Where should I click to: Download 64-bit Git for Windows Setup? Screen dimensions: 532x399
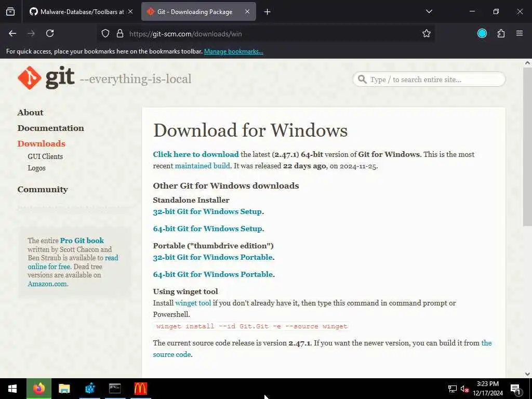pos(207,229)
